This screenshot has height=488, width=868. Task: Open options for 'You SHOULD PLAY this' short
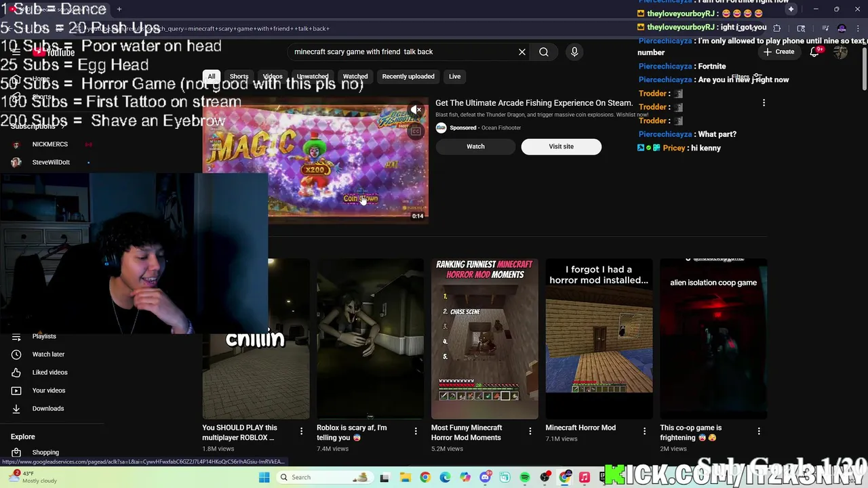coord(301,431)
